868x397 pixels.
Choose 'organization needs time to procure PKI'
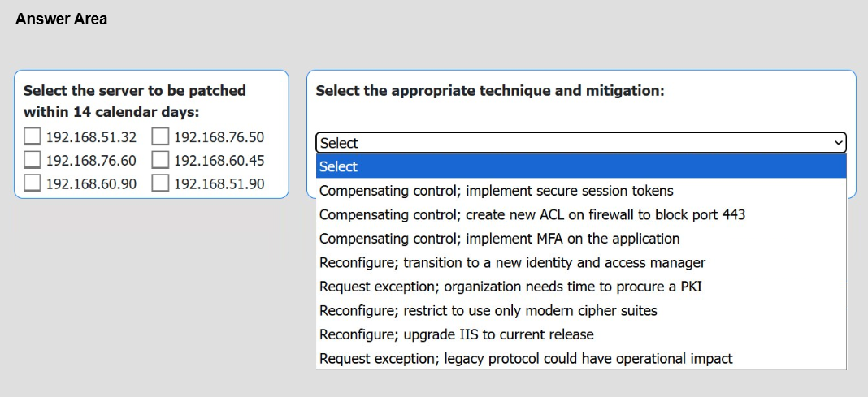(x=580, y=287)
